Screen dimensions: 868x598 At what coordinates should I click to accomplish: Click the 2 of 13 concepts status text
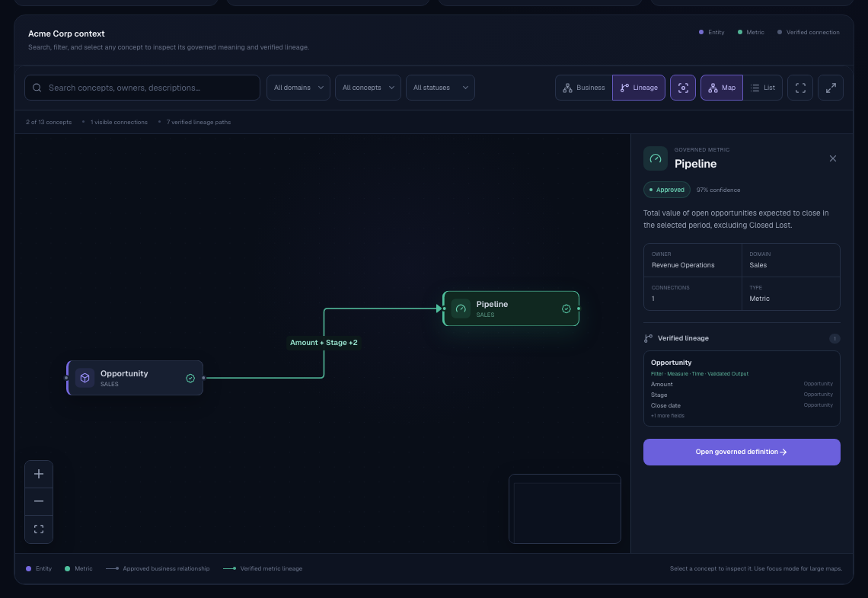click(x=49, y=123)
